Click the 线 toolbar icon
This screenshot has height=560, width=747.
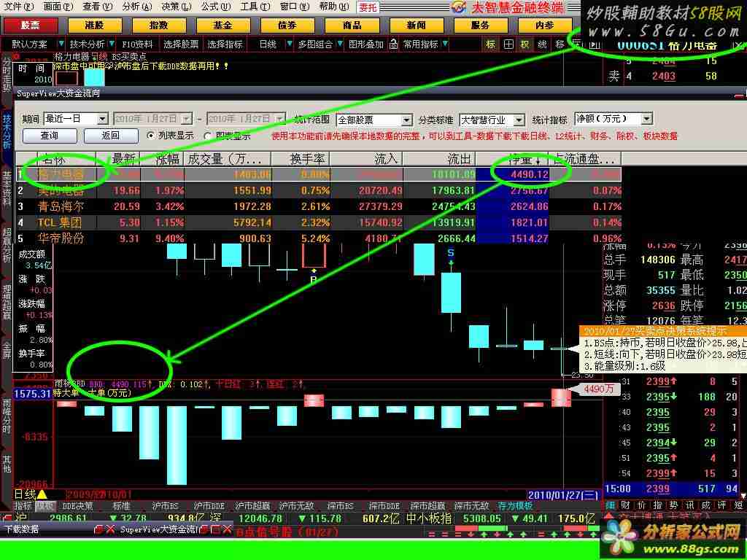[542, 44]
